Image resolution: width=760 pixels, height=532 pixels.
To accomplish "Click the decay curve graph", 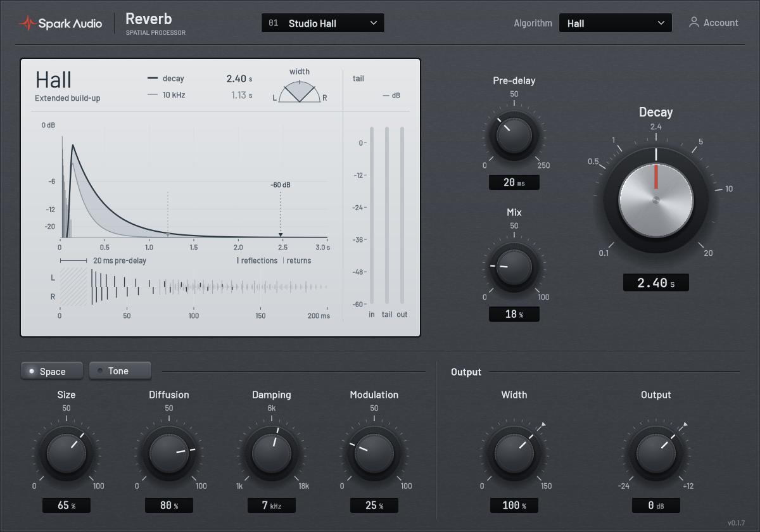I will pyautogui.click(x=194, y=181).
